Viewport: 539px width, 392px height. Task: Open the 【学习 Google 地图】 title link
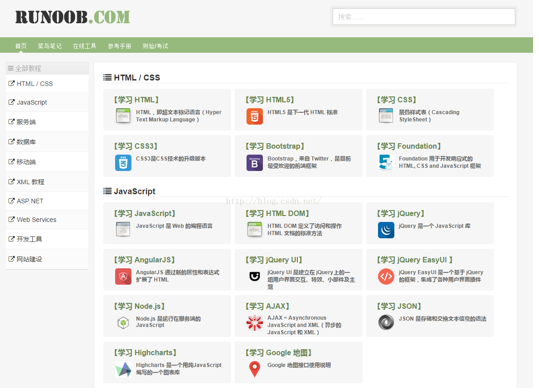(282, 356)
